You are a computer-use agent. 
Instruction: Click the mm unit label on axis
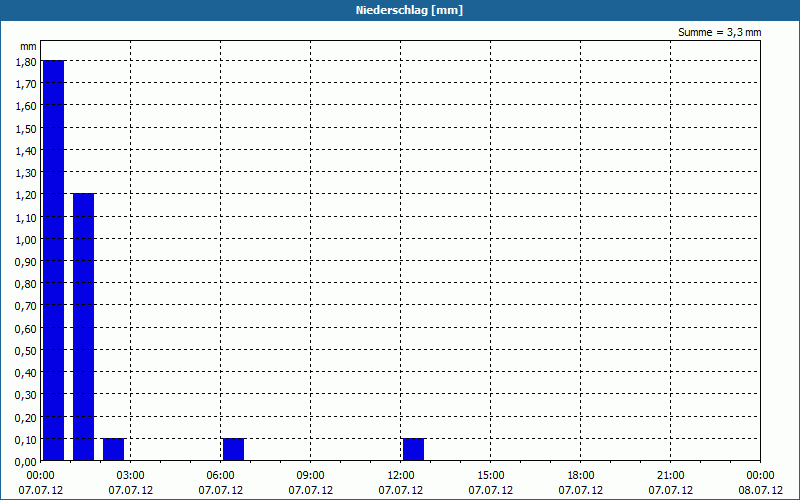coord(29,46)
